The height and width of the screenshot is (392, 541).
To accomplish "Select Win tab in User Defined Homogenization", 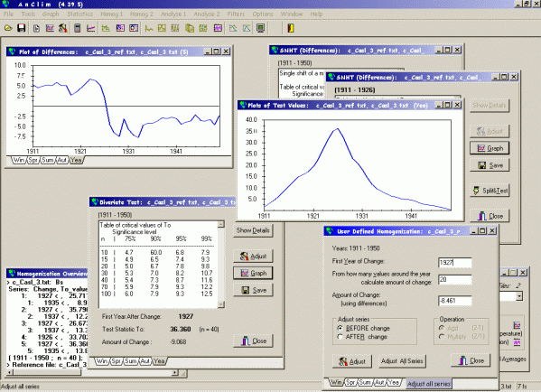I will pos(336,382).
